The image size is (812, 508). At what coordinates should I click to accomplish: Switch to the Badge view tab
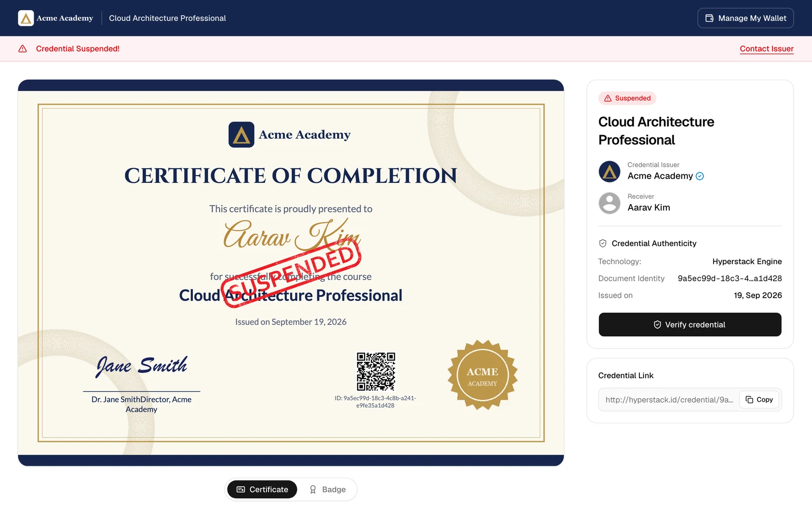pos(327,489)
